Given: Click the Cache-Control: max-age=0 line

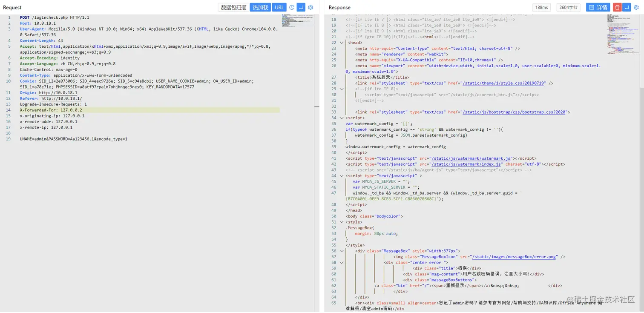Looking at the screenshot, I should click(49, 69).
